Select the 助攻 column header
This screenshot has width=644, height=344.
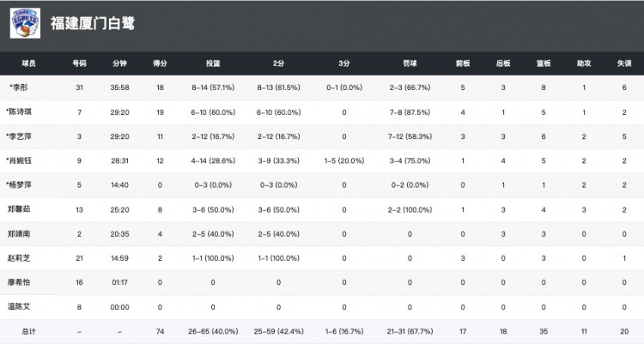584,63
